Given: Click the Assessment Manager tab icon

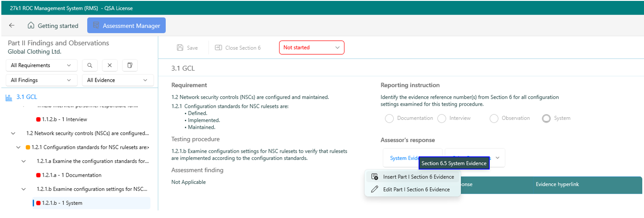Looking at the screenshot, I should 96,26.
